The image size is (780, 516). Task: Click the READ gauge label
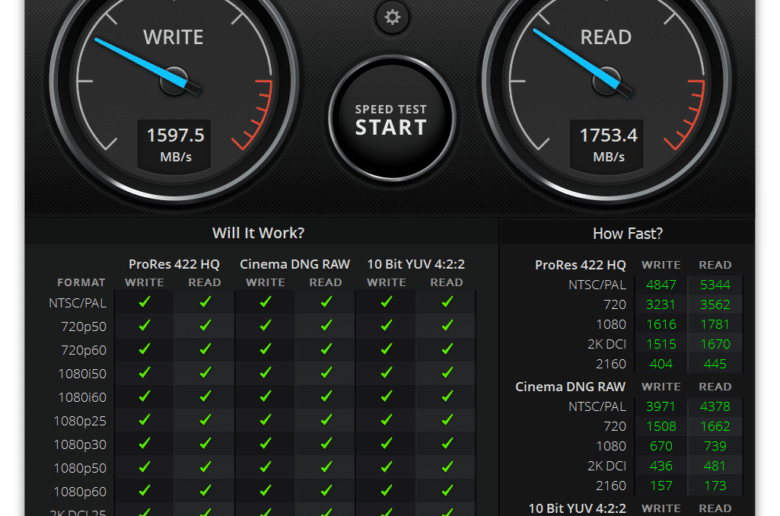pos(606,37)
